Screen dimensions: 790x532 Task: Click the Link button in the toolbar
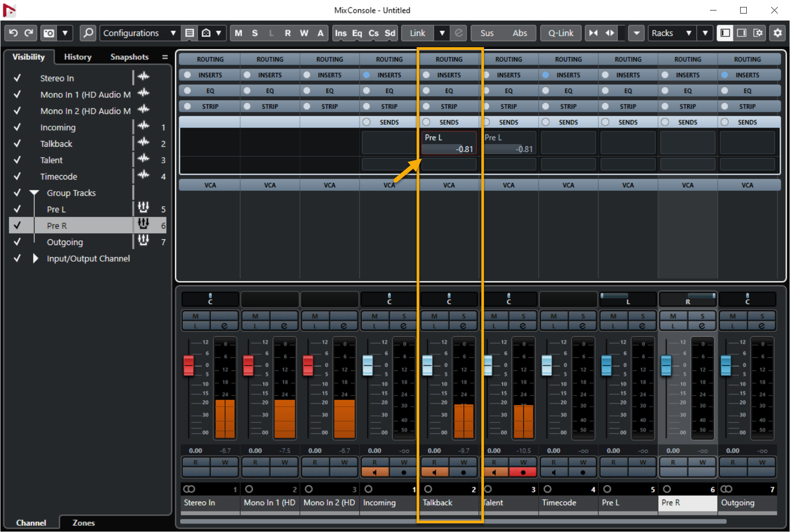click(x=417, y=33)
